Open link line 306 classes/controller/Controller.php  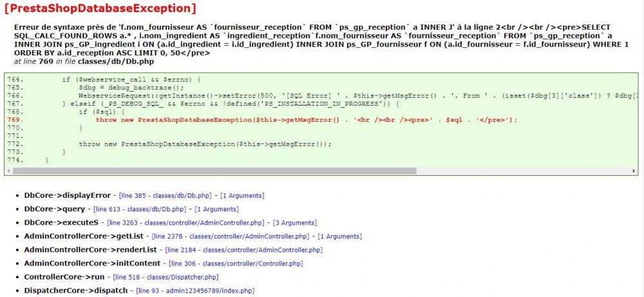click(236, 263)
